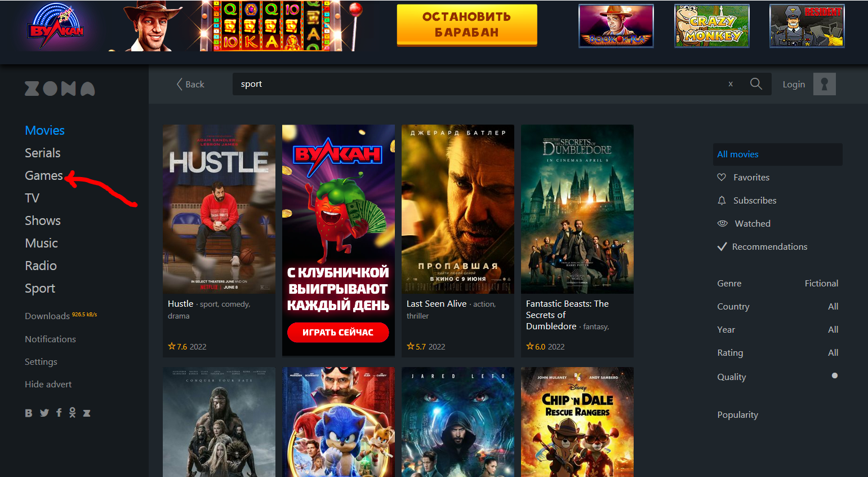Click the Login link

click(794, 84)
